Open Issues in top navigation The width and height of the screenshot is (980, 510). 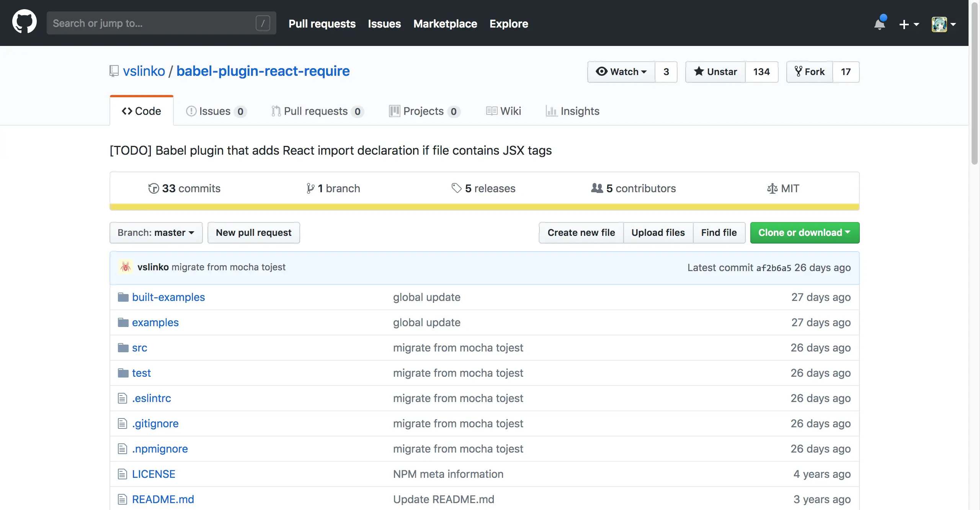coord(384,24)
